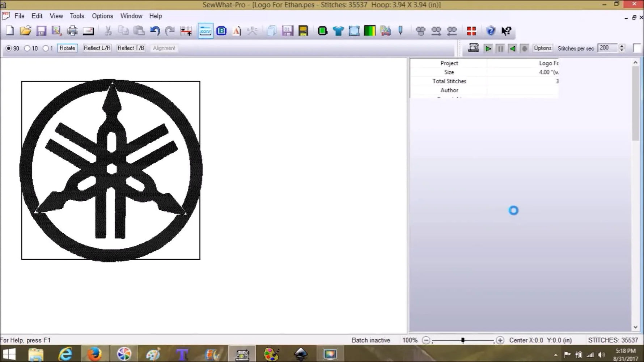Screen dimensions: 644x362
Task: Click the blue B border icon
Action: (221, 31)
